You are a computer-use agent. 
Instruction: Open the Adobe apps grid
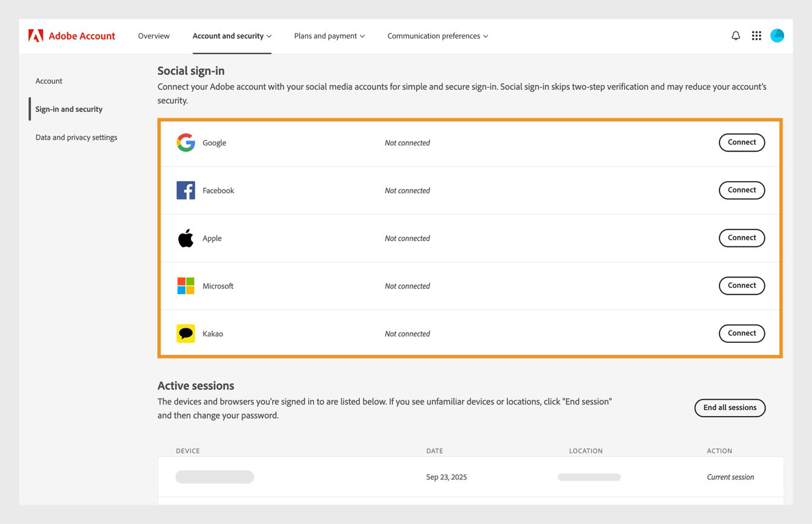click(x=756, y=36)
